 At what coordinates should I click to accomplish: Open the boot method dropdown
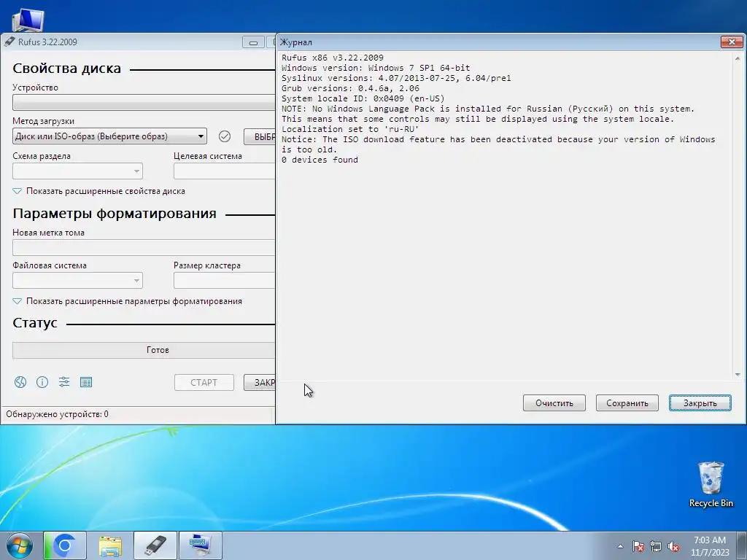109,136
